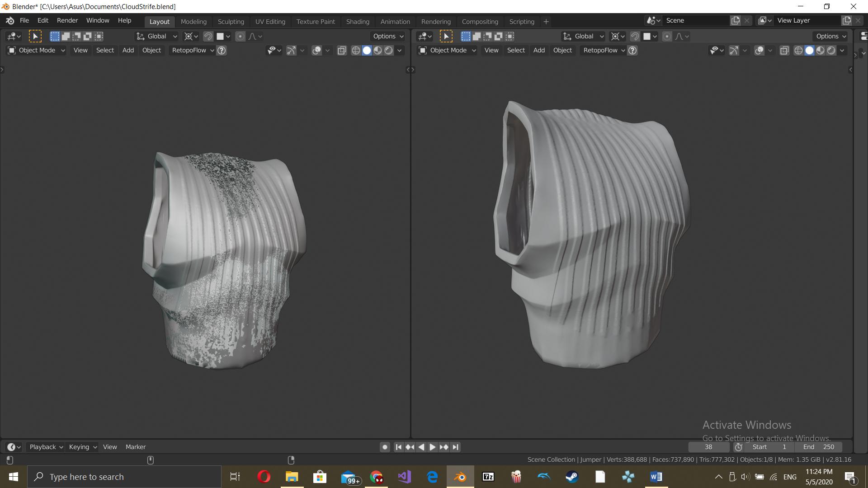Toggle proportional editing in left viewport
Image resolution: width=868 pixels, height=488 pixels.
point(240,36)
